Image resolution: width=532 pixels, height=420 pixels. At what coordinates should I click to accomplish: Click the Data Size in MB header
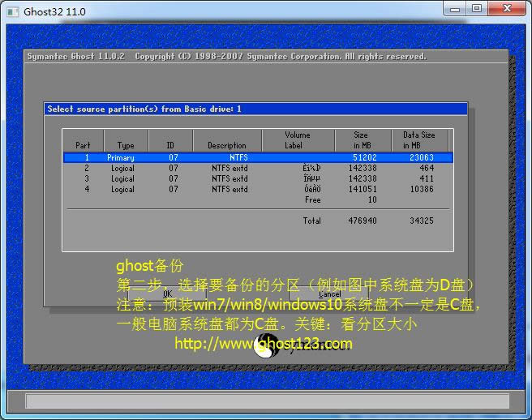(418, 140)
